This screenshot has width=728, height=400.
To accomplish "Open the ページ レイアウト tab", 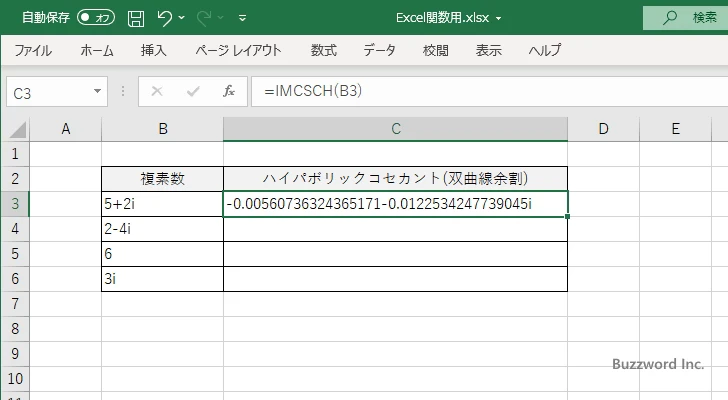I will tap(238, 50).
